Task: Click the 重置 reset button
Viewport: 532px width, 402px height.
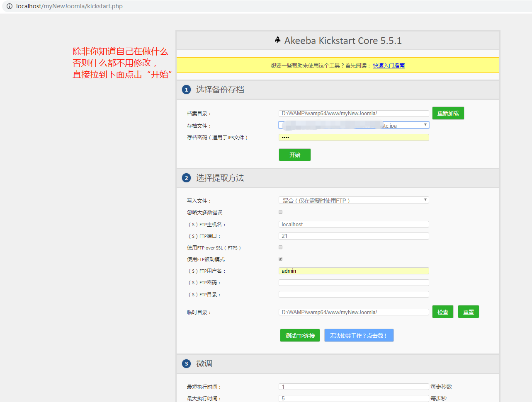Action: [x=469, y=312]
